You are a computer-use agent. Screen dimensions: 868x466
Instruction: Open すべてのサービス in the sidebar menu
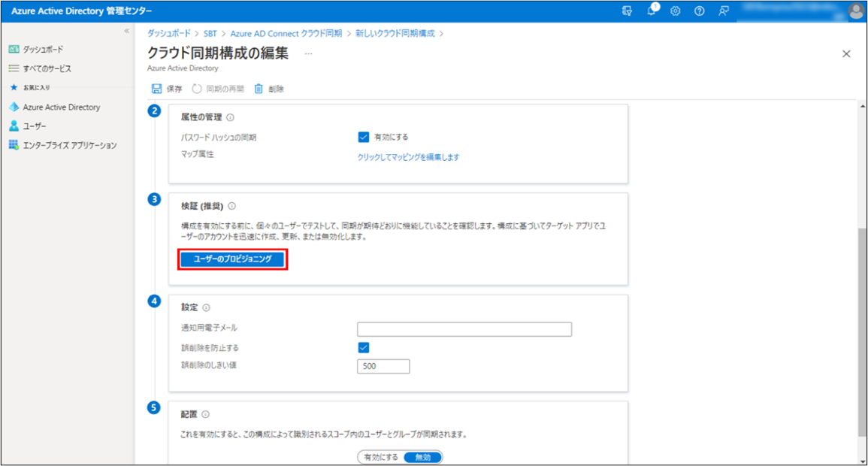click(47, 68)
